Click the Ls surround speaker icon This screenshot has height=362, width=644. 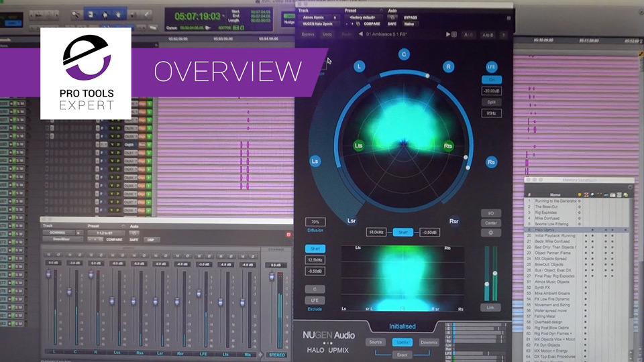(x=315, y=161)
